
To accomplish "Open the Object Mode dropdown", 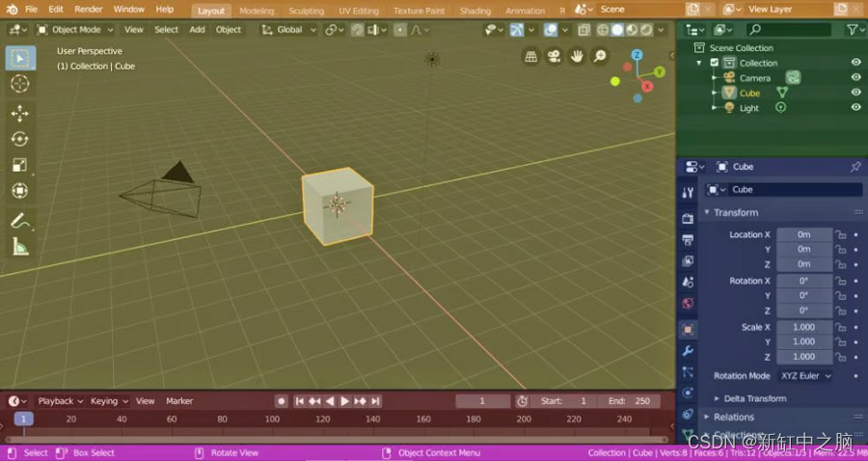I will pos(74,30).
